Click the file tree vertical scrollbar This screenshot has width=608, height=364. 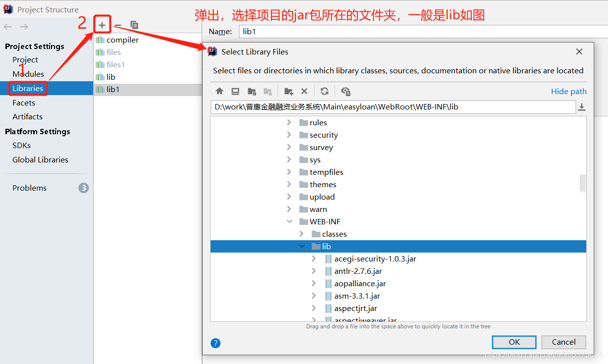pos(583,183)
